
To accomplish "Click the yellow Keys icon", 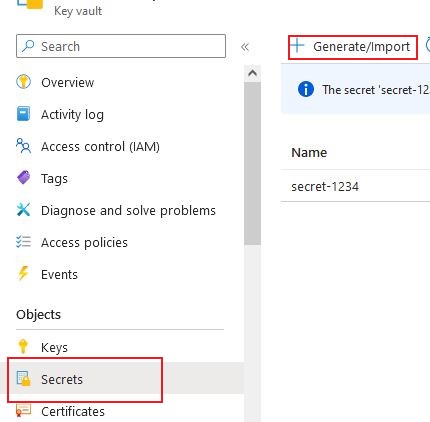I will pyautogui.click(x=23, y=346).
